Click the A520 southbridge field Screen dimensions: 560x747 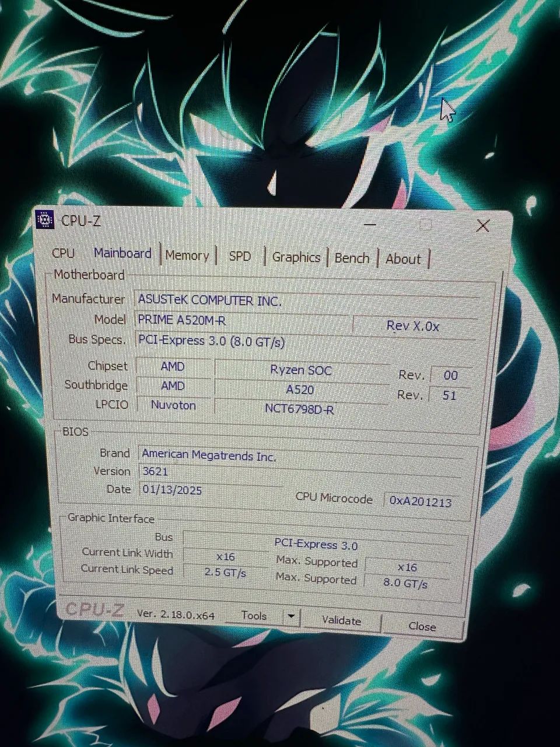click(x=300, y=390)
